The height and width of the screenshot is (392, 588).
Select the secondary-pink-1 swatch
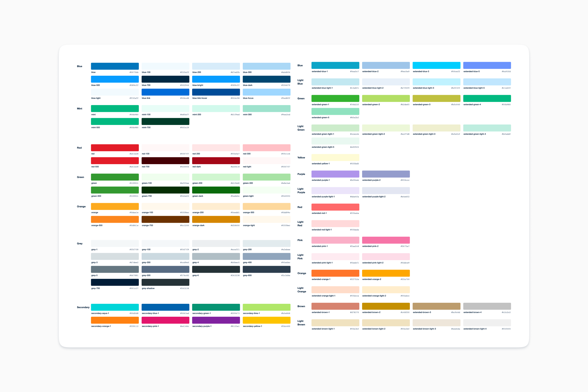click(x=165, y=320)
